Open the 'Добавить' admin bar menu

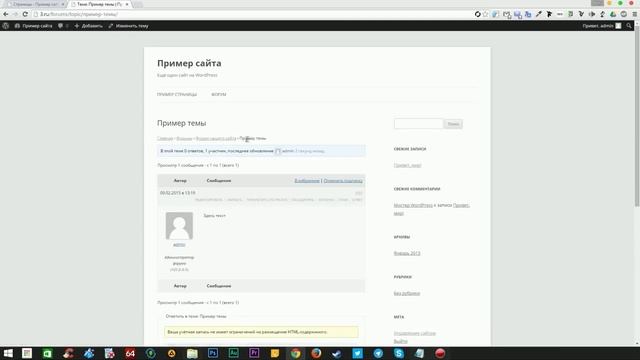click(88, 26)
